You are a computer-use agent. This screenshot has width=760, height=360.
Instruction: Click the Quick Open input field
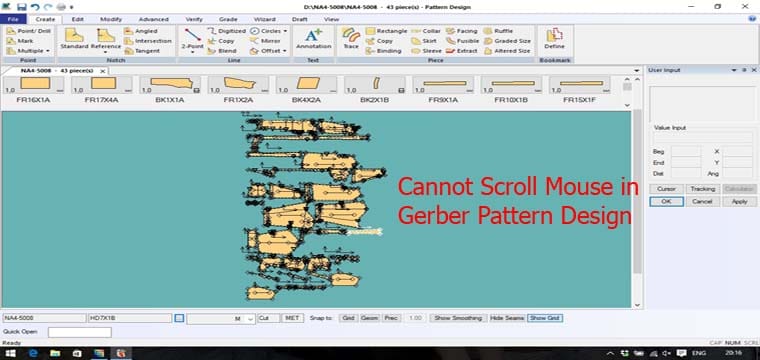click(79, 332)
